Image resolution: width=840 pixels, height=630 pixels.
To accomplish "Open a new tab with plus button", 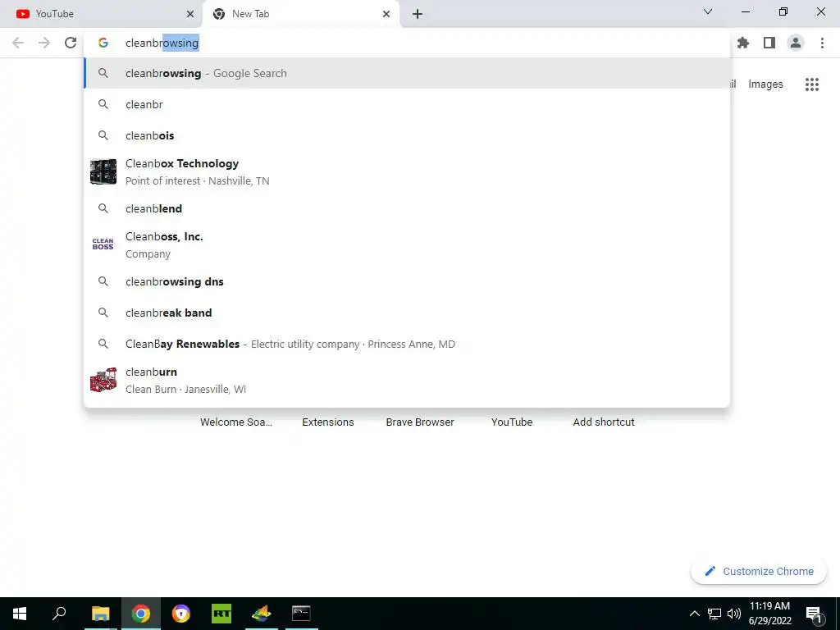I will point(418,14).
